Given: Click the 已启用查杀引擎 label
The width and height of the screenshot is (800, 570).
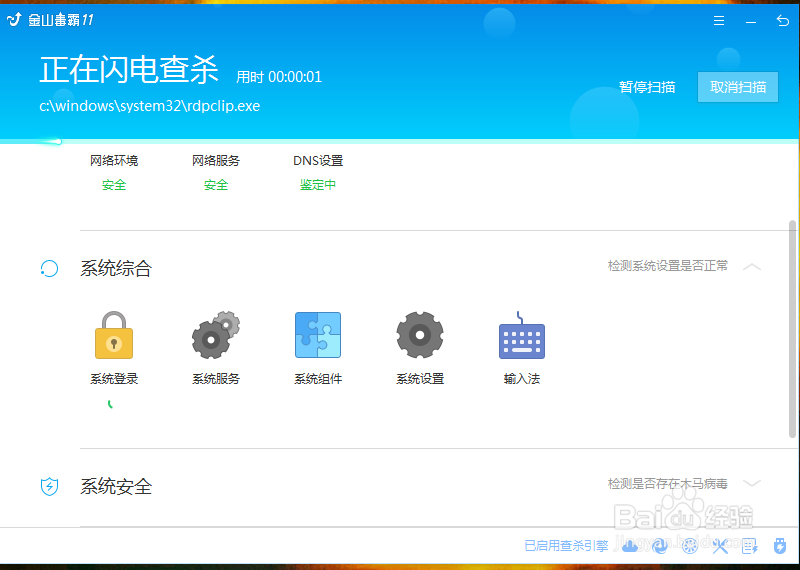Looking at the screenshot, I should pos(566,546).
